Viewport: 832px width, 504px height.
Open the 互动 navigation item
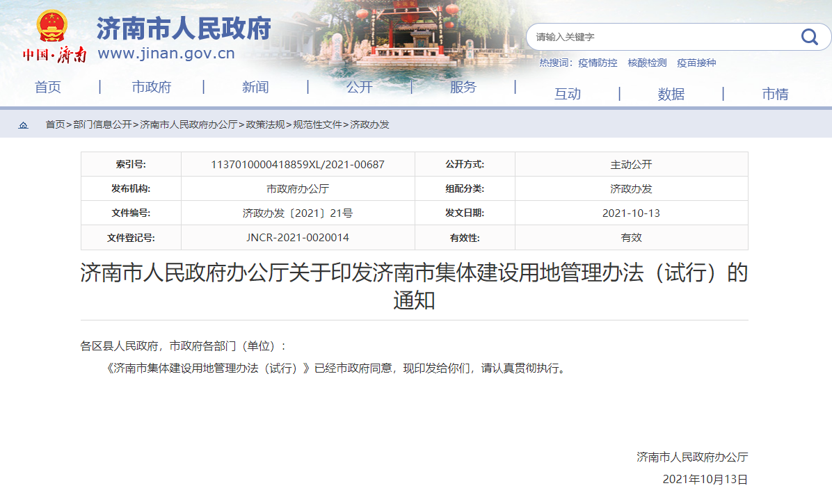tap(567, 94)
